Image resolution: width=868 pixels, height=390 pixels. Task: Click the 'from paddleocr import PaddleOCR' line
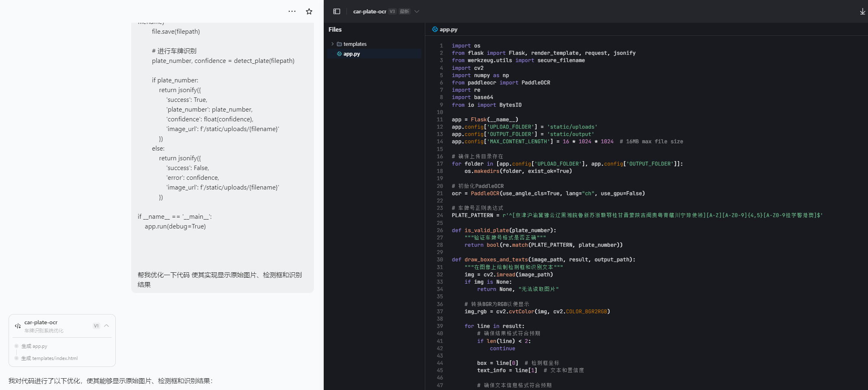501,82
